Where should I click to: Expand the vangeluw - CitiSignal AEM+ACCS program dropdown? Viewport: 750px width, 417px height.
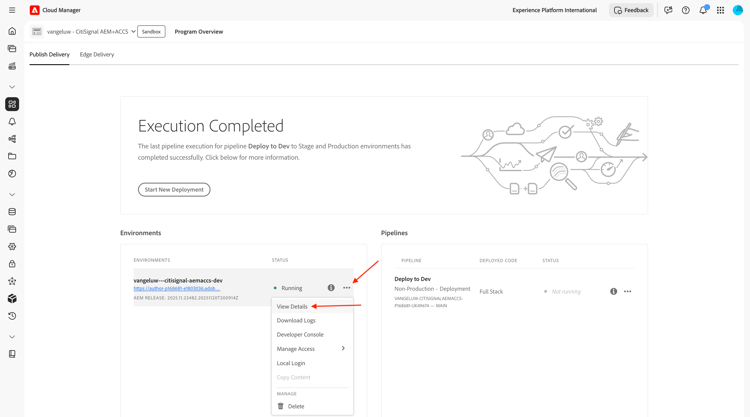pyautogui.click(x=133, y=32)
